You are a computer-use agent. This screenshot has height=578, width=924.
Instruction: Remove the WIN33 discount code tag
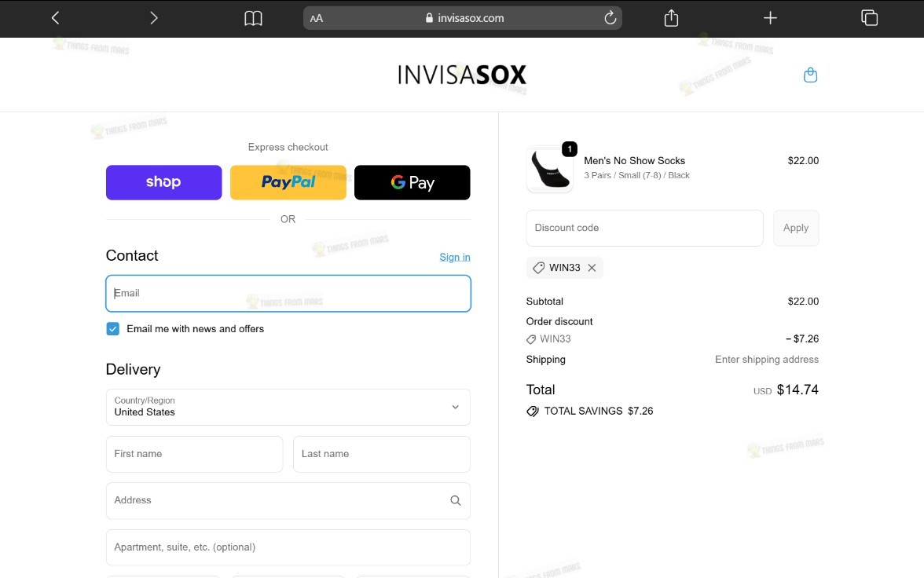(x=592, y=268)
